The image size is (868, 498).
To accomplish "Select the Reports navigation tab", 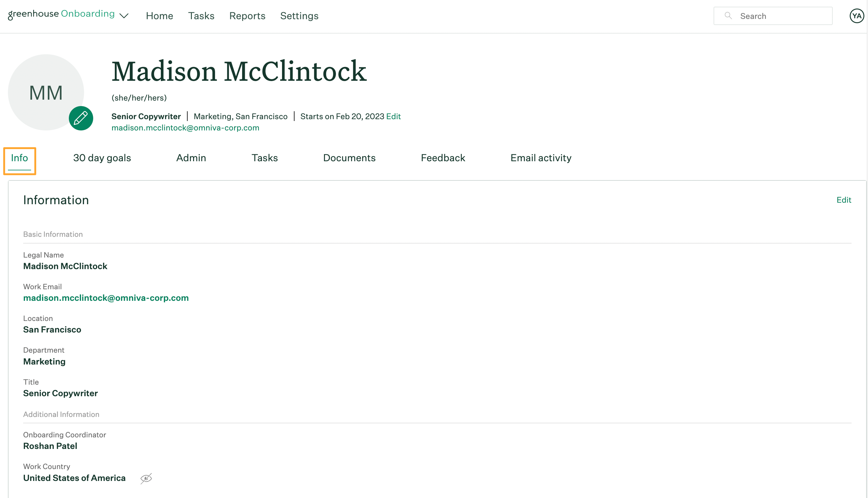I will coord(247,16).
